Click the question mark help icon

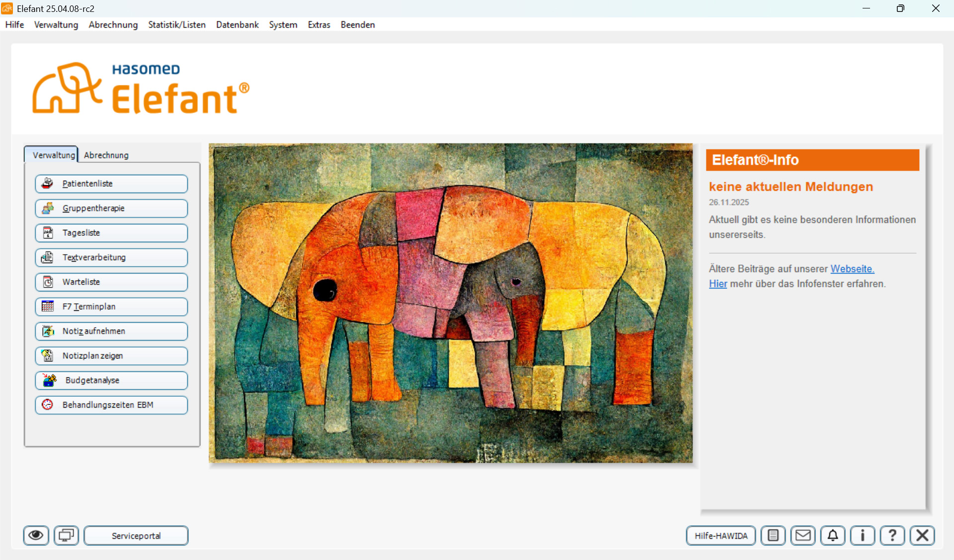point(892,535)
